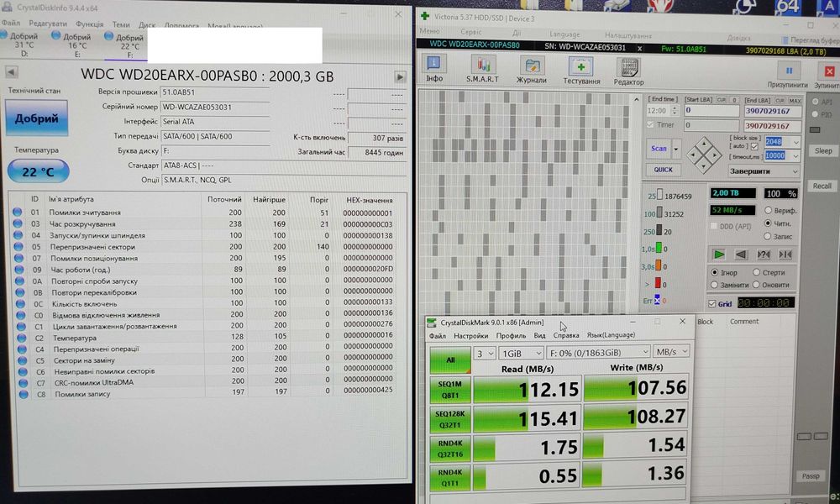Select drive E: status icon at 16 °C

coord(55,35)
